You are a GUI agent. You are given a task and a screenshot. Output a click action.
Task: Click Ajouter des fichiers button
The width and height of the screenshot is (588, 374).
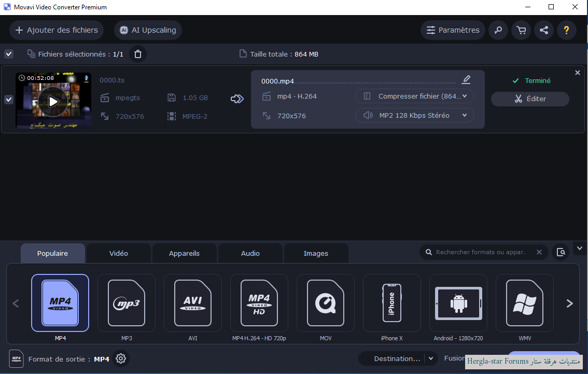tap(56, 30)
